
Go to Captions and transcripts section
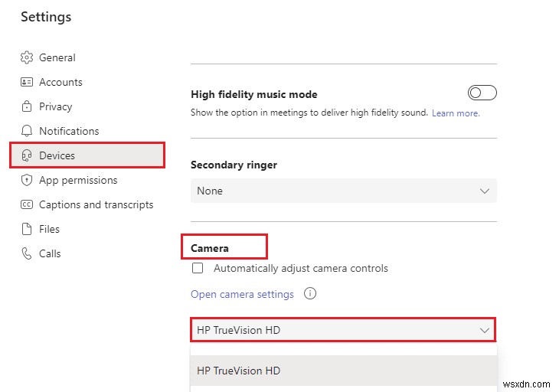96,204
